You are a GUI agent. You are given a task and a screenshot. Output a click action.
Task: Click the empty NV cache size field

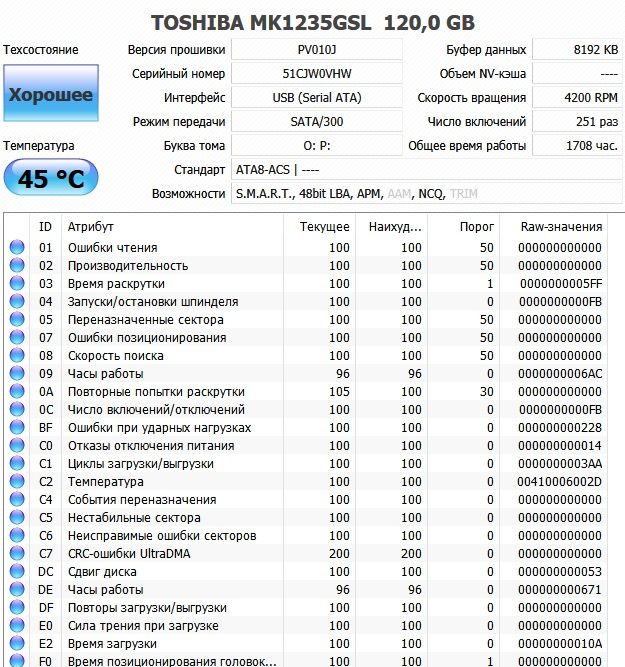pos(577,74)
